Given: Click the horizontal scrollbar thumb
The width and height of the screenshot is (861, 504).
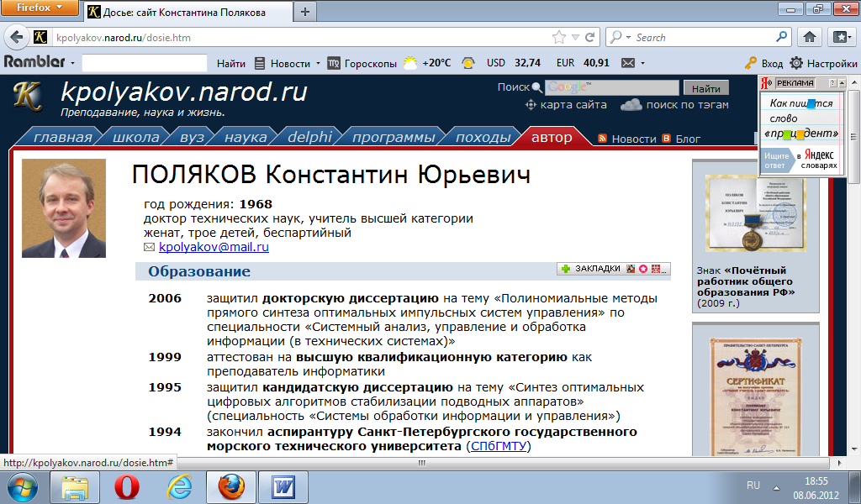Looking at the screenshot, I should click(x=422, y=463).
